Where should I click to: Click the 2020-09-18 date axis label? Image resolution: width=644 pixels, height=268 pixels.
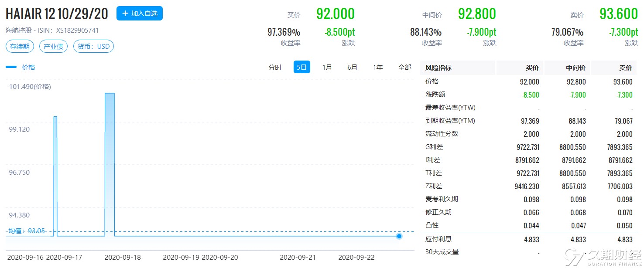123,258
